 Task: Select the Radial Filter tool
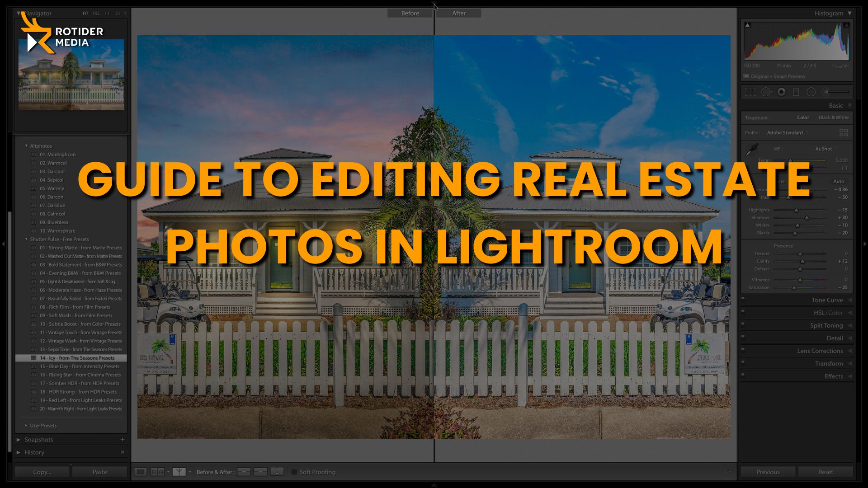(x=811, y=92)
